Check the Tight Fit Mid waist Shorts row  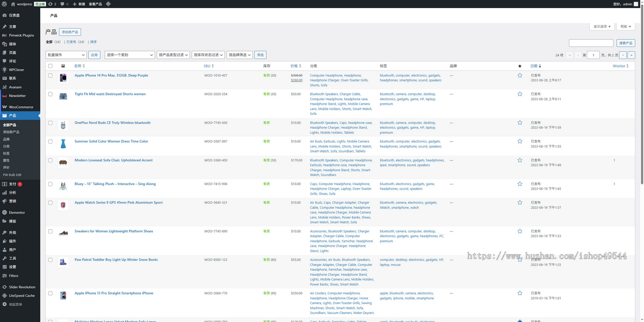click(x=50, y=94)
